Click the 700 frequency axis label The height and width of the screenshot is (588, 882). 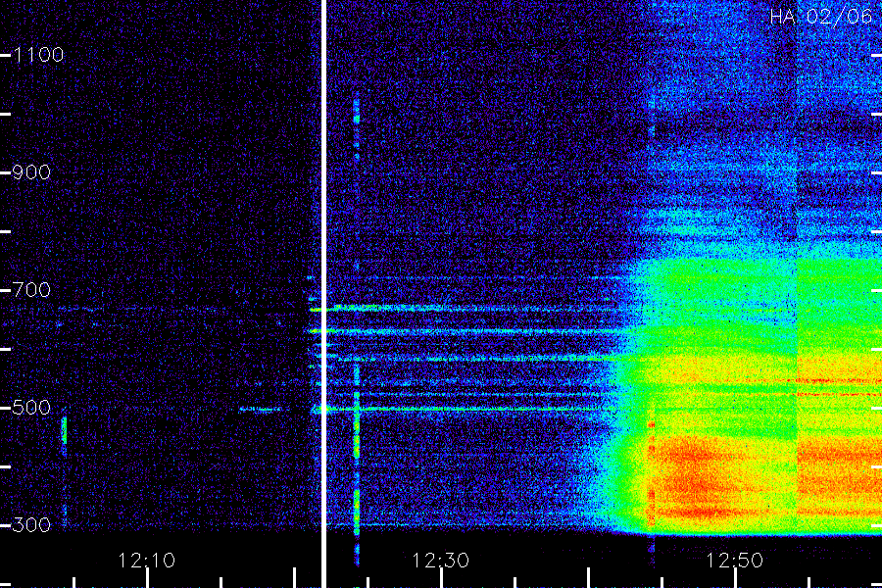tap(31, 290)
